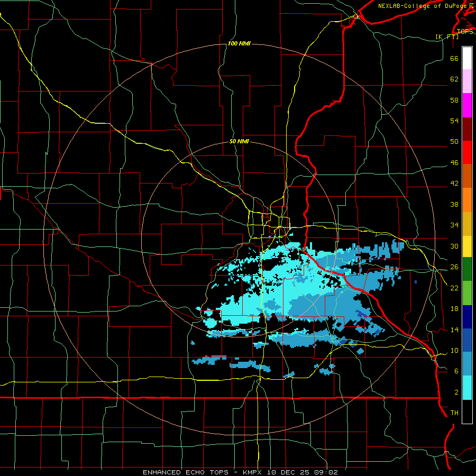Select the magenta legend color block

[x=467, y=105]
